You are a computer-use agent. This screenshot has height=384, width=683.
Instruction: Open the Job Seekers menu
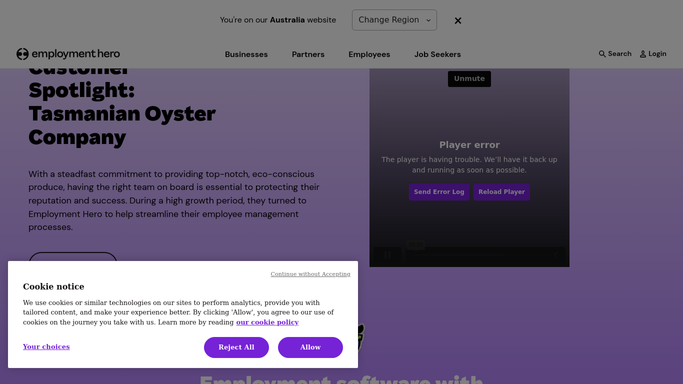[x=437, y=54]
